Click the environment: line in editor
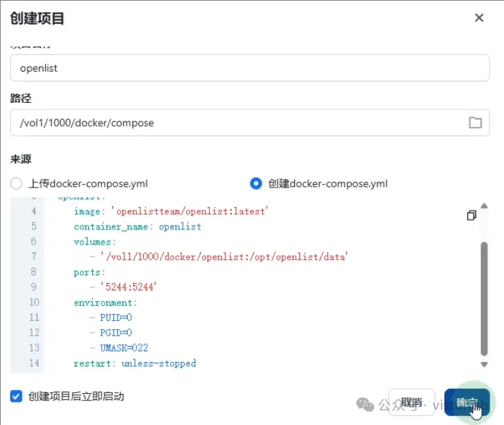 point(105,302)
